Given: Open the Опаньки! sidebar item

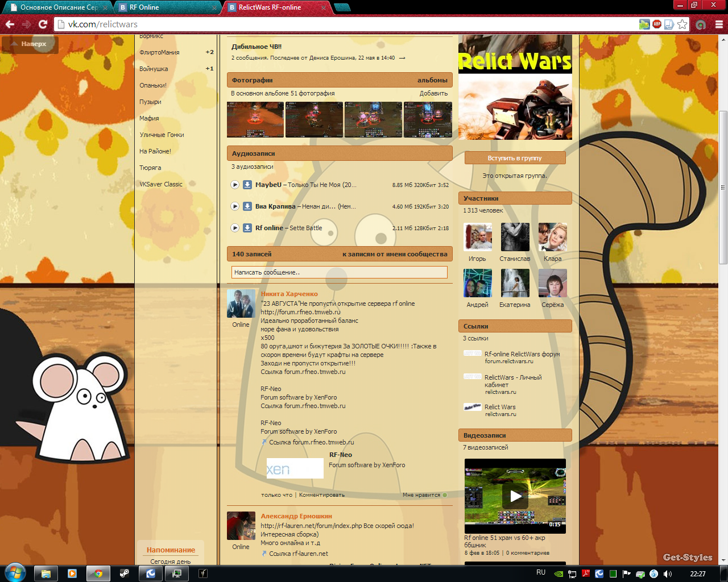Looking at the screenshot, I should (x=153, y=85).
